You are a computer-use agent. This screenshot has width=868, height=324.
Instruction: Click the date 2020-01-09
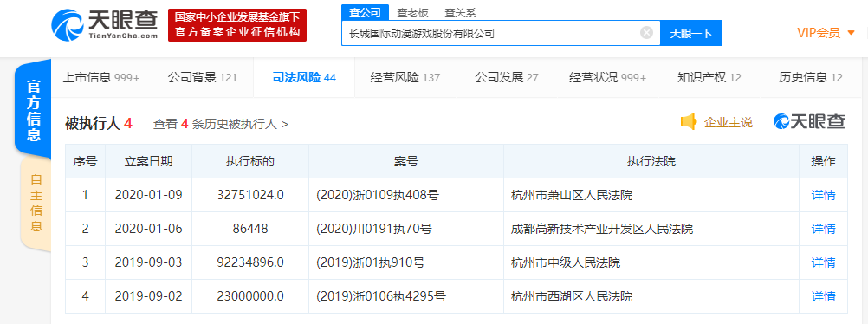(x=148, y=195)
